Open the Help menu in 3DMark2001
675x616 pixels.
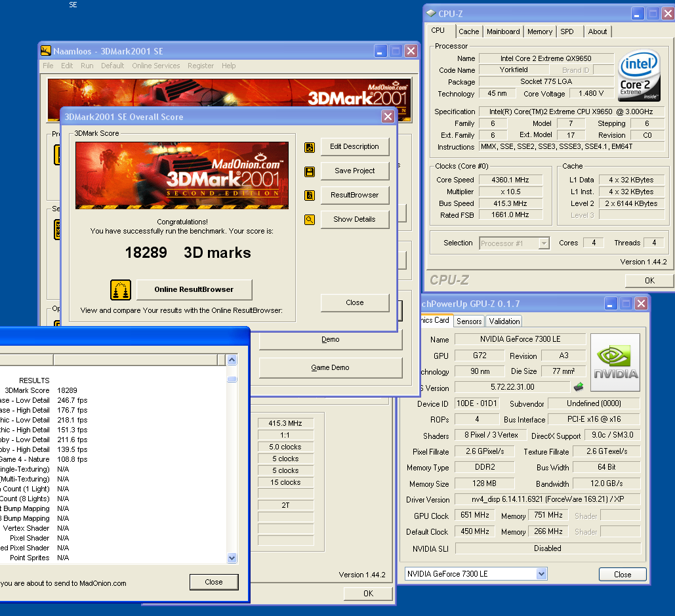(228, 66)
